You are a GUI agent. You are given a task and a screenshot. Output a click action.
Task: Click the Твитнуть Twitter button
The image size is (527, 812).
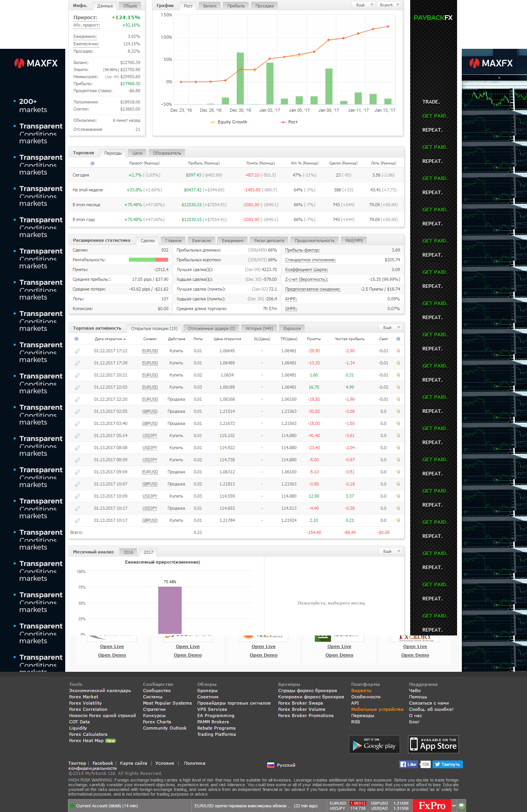447,764
